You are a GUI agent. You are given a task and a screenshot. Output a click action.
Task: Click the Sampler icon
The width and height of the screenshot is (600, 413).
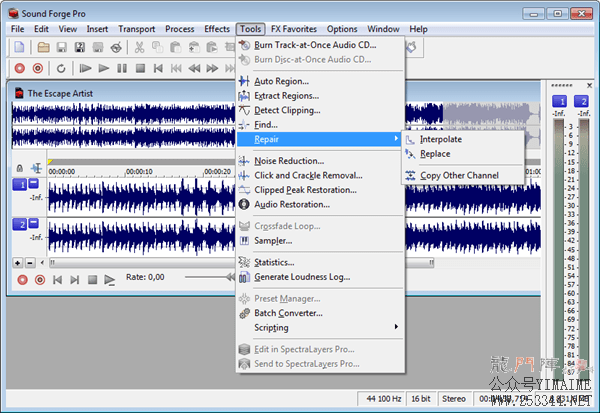pyautogui.click(x=244, y=241)
